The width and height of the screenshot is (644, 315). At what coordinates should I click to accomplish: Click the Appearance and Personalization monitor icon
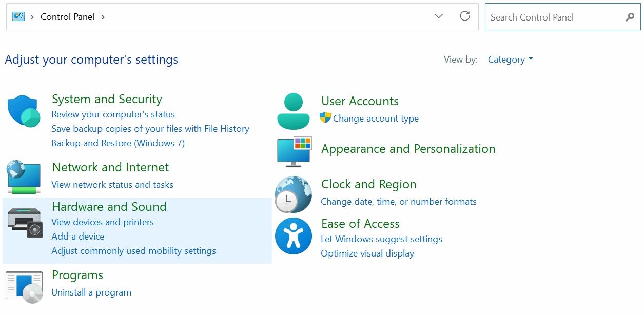(294, 152)
